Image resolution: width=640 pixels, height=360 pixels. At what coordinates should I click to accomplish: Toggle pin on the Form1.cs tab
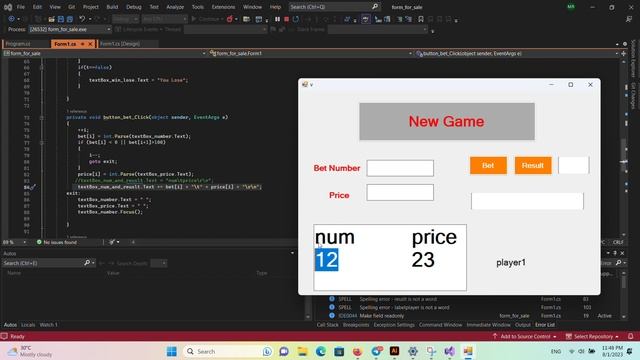[82, 44]
